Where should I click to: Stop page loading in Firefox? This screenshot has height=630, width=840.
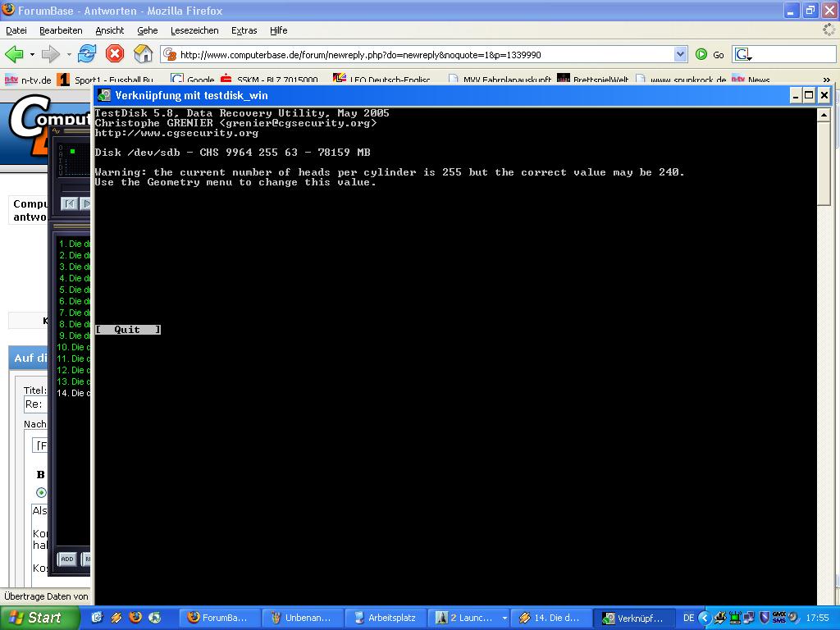click(x=115, y=53)
